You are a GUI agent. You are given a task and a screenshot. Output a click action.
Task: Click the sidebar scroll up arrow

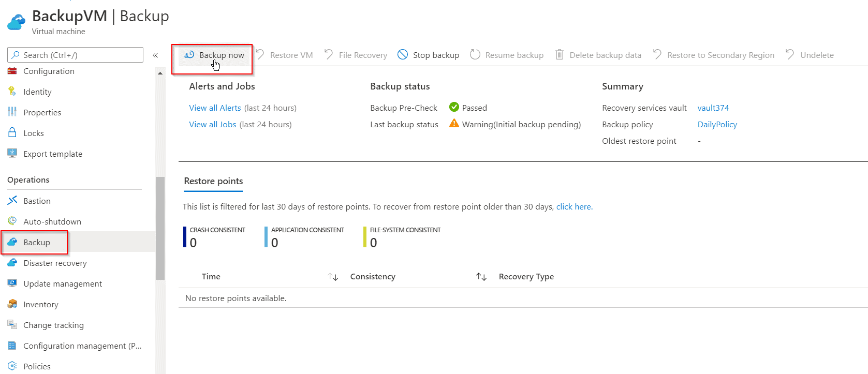pos(160,73)
